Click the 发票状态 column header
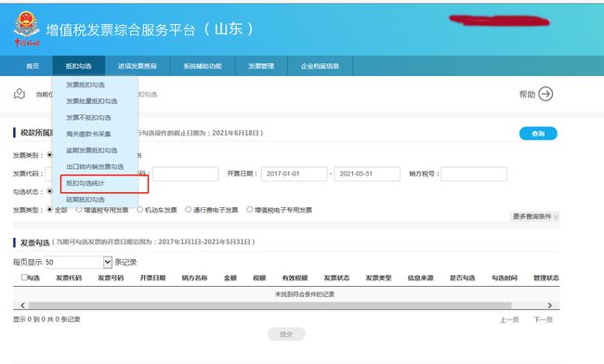The width and height of the screenshot is (604, 364). coord(336,278)
